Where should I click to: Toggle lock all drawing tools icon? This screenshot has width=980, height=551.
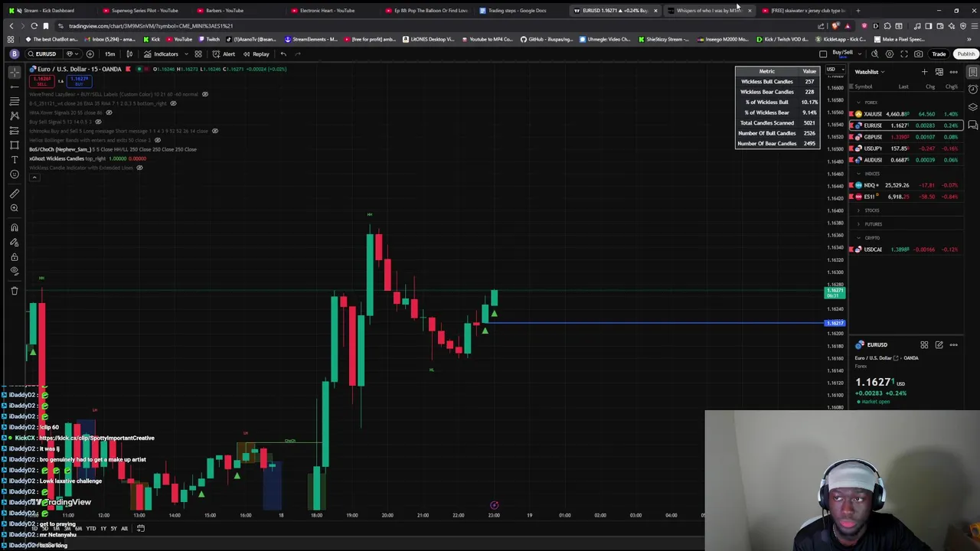[x=14, y=256]
